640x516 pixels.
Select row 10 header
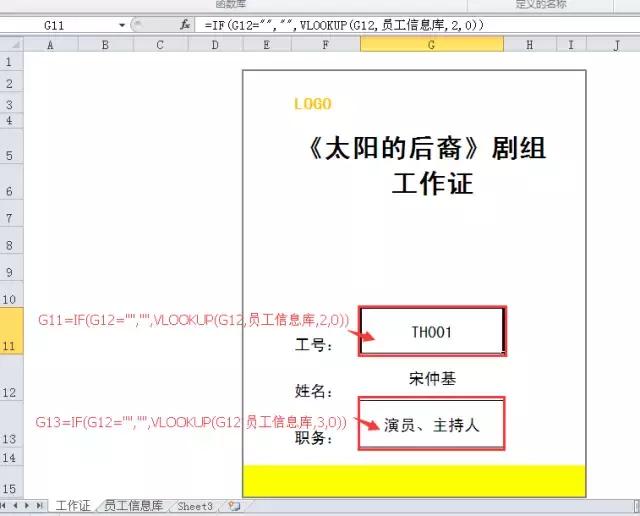pyautogui.click(x=11, y=294)
